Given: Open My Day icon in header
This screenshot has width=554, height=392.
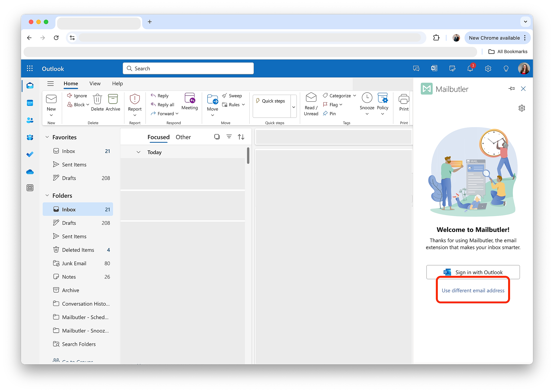Looking at the screenshot, I should pyautogui.click(x=452, y=69).
